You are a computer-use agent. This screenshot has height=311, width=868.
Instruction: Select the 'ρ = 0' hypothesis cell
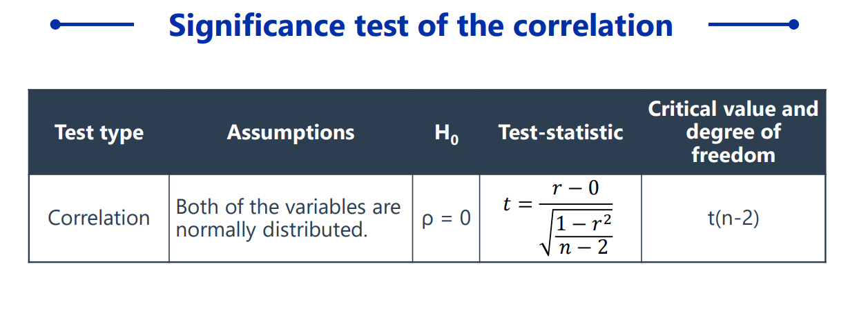[x=445, y=219]
